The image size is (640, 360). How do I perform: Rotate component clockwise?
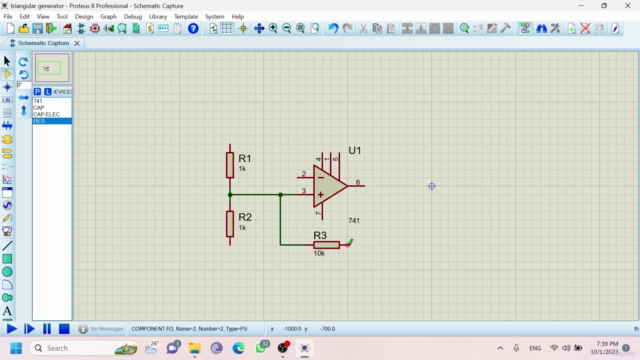point(23,61)
